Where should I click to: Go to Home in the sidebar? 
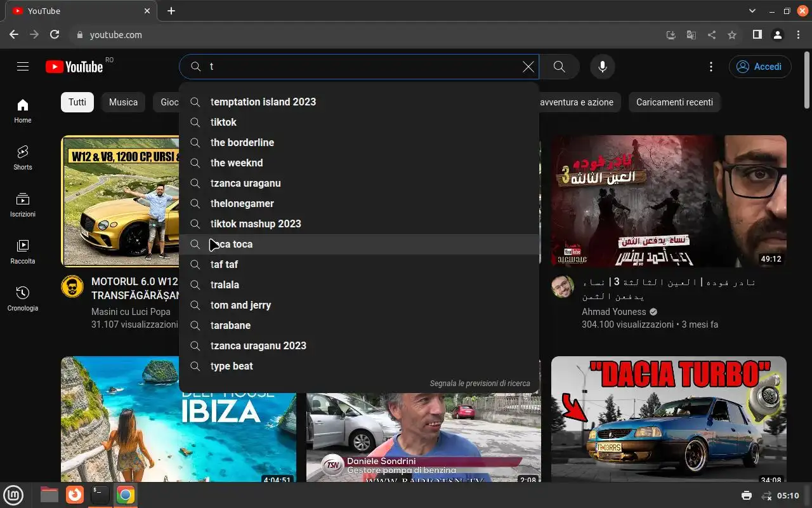click(23, 111)
